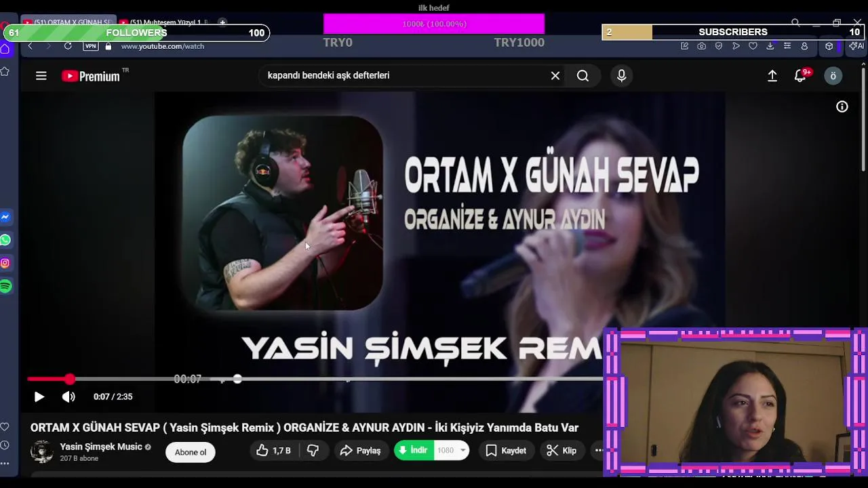Like the video with thumbs up
This screenshot has height=488, width=868.
(273, 451)
